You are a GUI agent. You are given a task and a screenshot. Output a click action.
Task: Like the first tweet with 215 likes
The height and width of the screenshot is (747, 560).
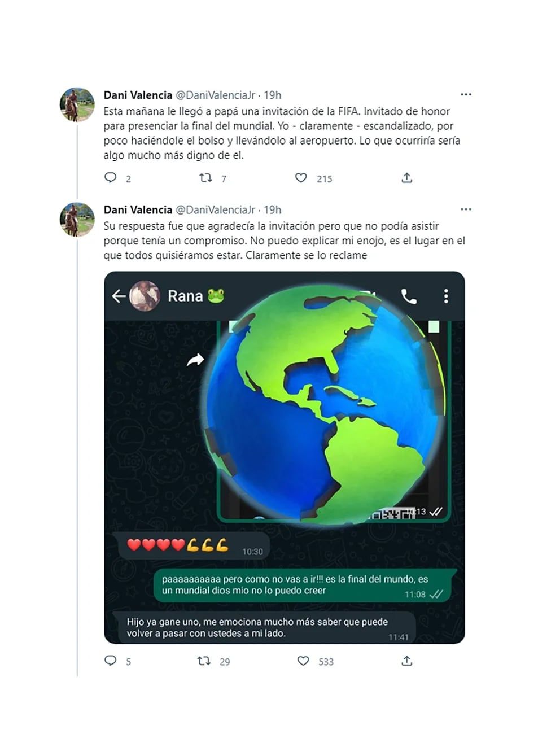tap(301, 178)
